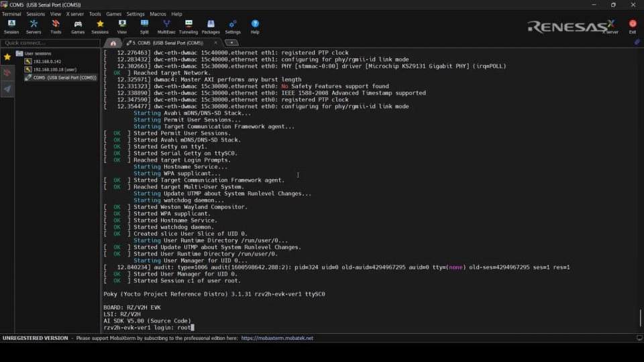Screen dimensions: 644x362
Task: Open the View menu
Action: coord(56,14)
